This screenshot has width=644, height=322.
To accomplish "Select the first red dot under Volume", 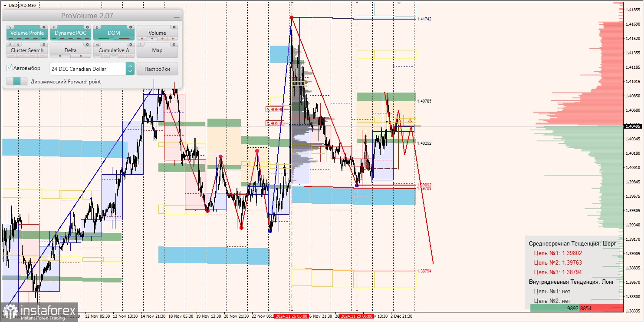I will point(142,39).
